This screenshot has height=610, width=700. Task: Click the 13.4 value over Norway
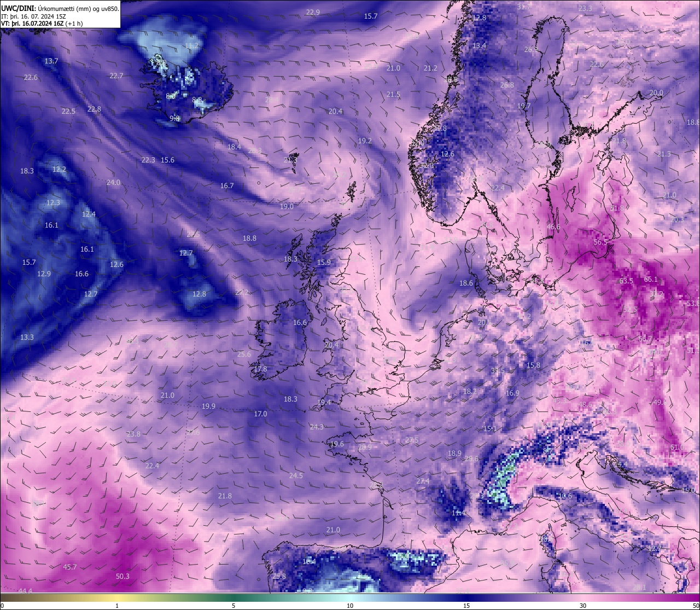pyautogui.click(x=479, y=45)
